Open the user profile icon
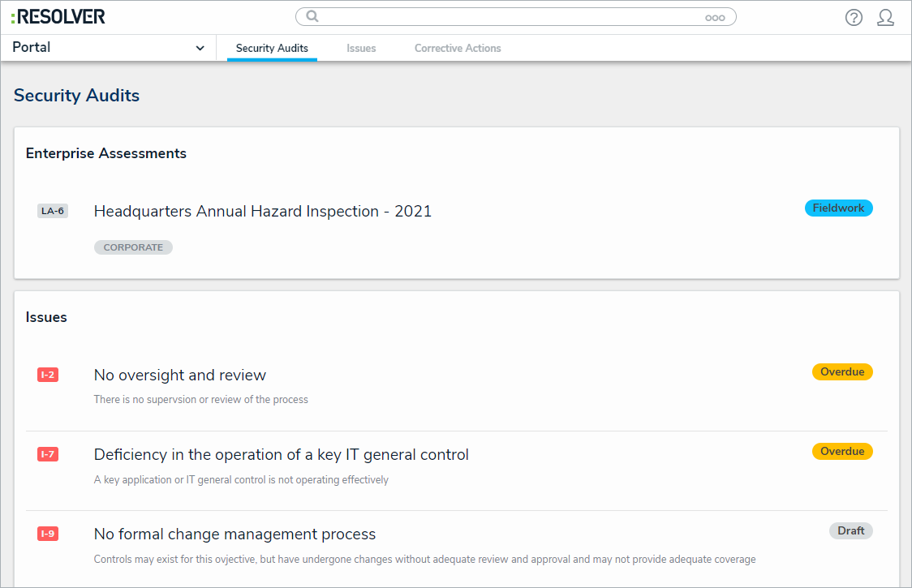This screenshot has width=912, height=588. (885, 17)
